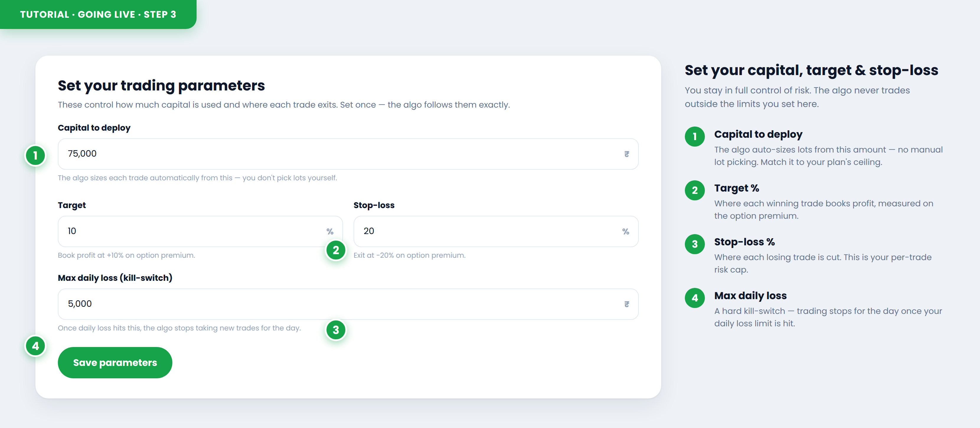Click the Capital to deploy heading in the legend
Image resolution: width=980 pixels, height=428 pixels.
[x=758, y=134]
